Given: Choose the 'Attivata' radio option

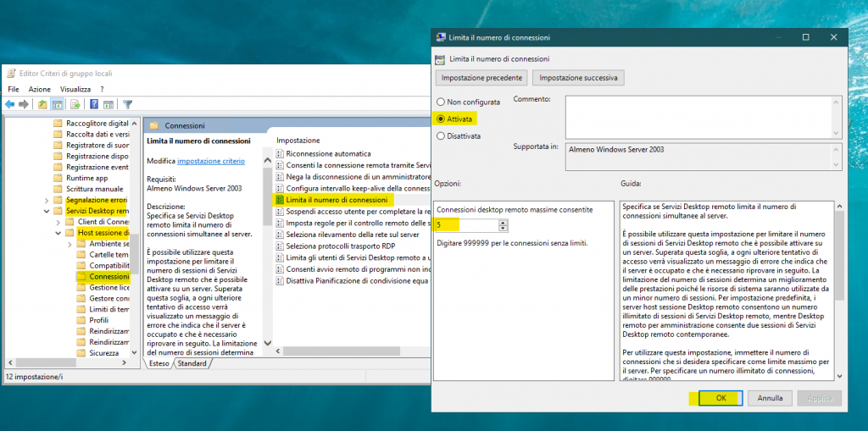Looking at the screenshot, I should tap(440, 119).
